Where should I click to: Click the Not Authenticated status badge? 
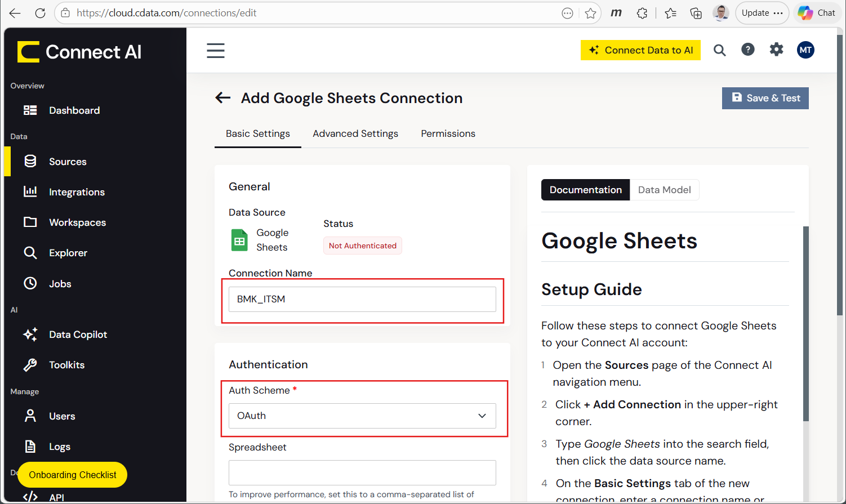[x=363, y=246]
